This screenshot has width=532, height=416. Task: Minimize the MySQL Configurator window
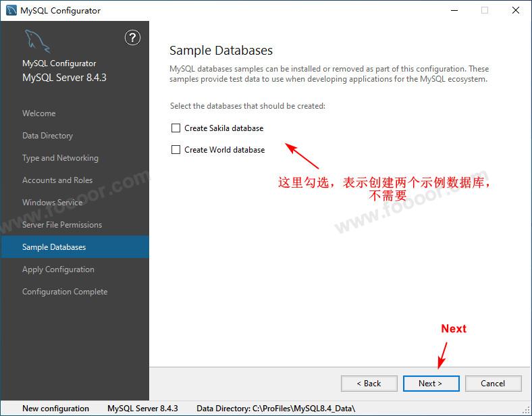[x=453, y=10]
